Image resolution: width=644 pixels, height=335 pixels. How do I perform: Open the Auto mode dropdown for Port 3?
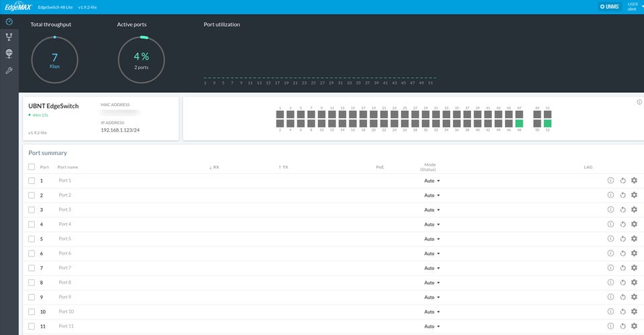(x=431, y=210)
